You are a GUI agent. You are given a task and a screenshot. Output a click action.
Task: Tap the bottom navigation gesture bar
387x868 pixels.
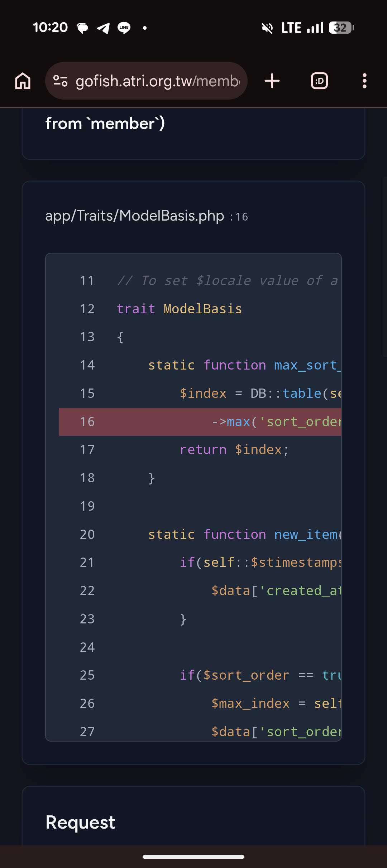193,857
